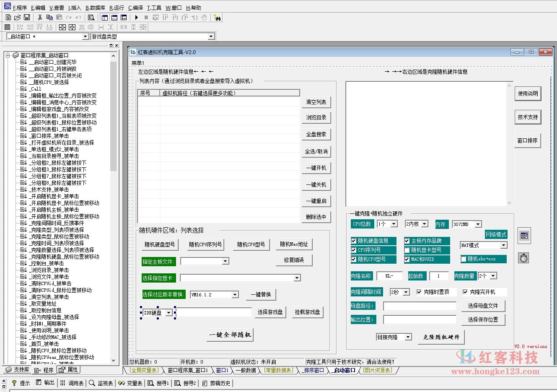Switch to the 支持库 panel tab
557x392 pixels.
[x=17, y=370]
